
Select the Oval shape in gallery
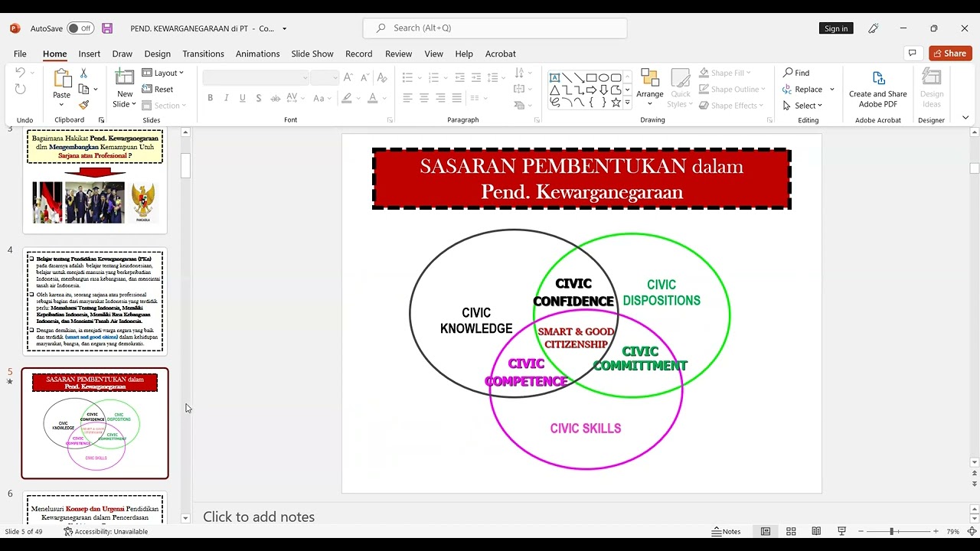pos(603,77)
